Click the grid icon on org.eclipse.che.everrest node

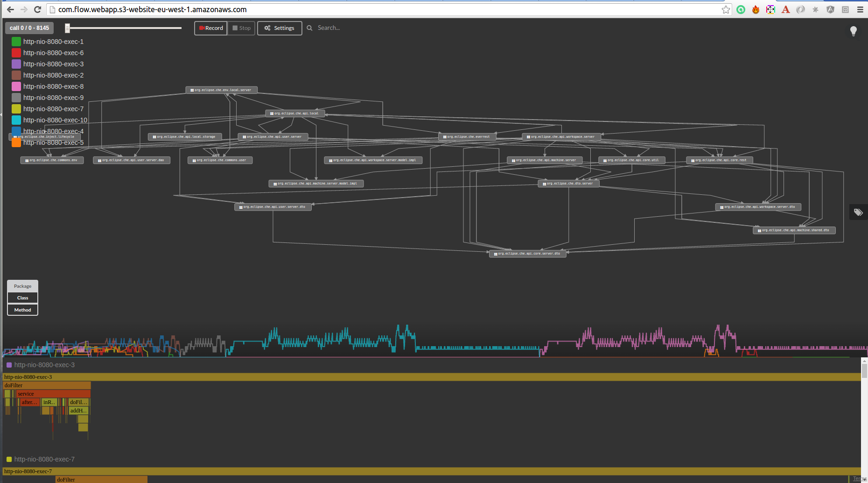coord(444,136)
